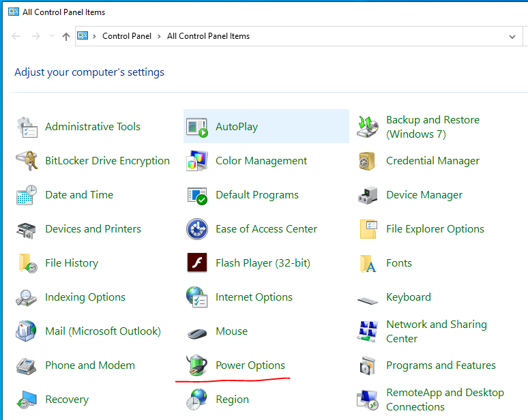Expand the chevron after Control Panel breadcrumb

(159, 36)
